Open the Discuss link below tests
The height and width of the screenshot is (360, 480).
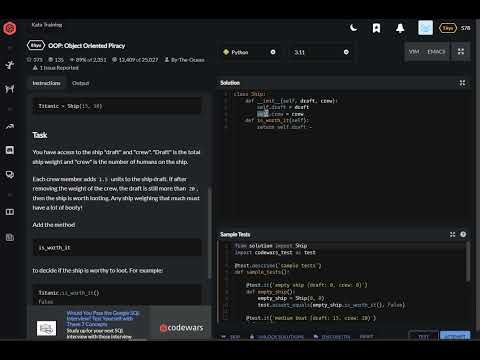tap(332, 336)
